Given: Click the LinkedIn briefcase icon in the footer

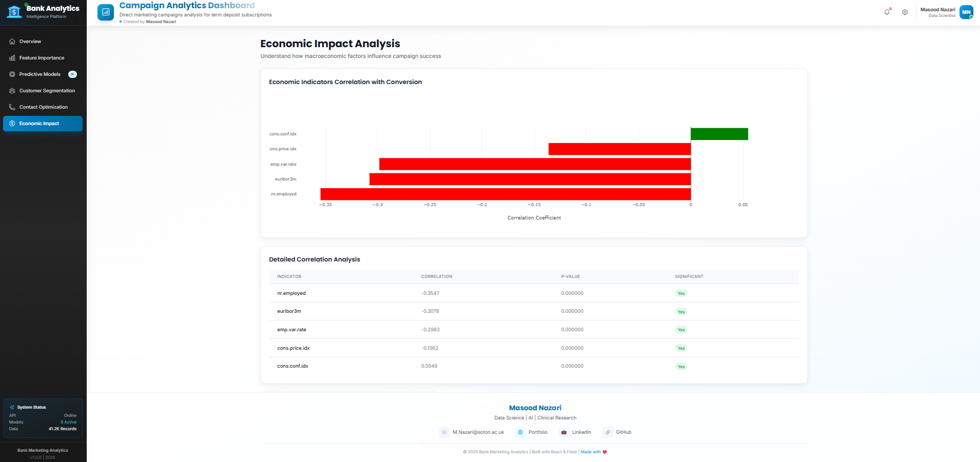Looking at the screenshot, I should (x=564, y=432).
